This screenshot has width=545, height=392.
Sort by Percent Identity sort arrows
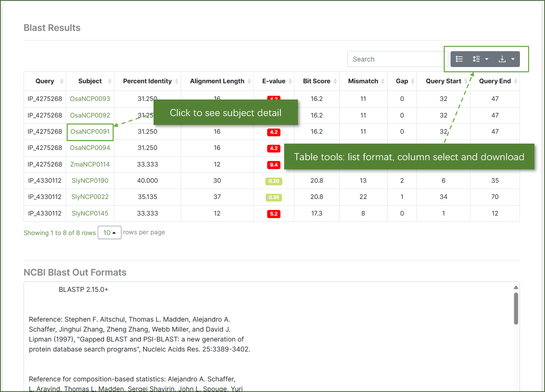point(176,81)
